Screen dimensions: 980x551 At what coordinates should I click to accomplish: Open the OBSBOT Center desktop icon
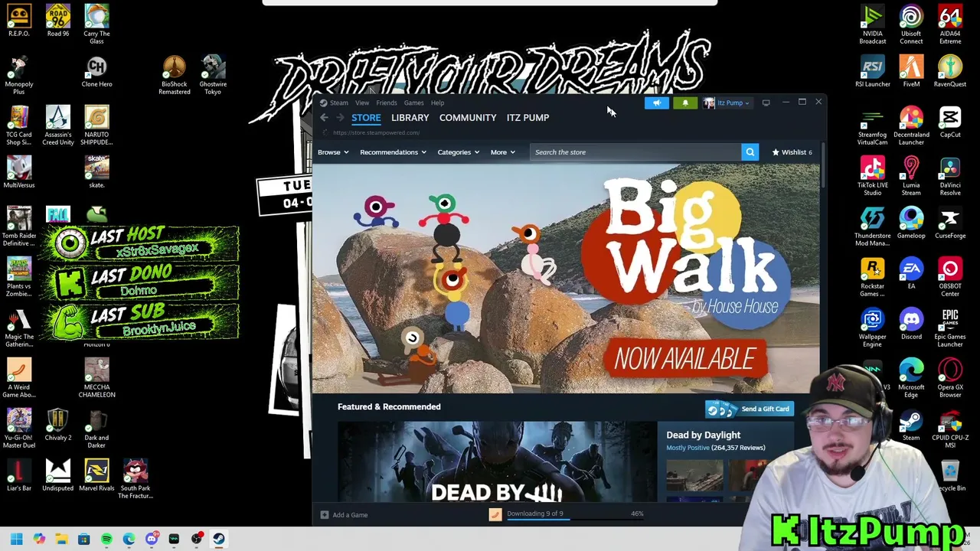coord(950,277)
